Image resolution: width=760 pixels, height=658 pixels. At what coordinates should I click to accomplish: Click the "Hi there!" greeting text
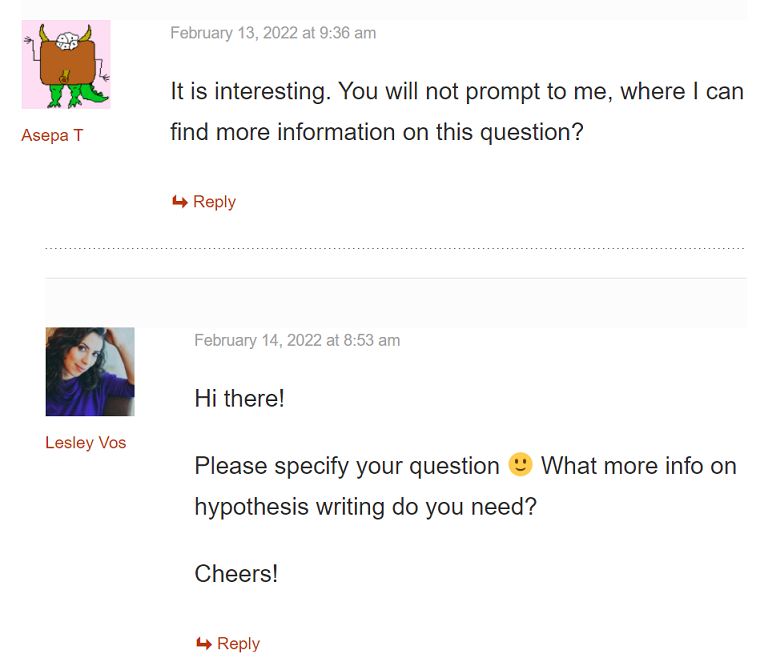pyautogui.click(x=239, y=399)
